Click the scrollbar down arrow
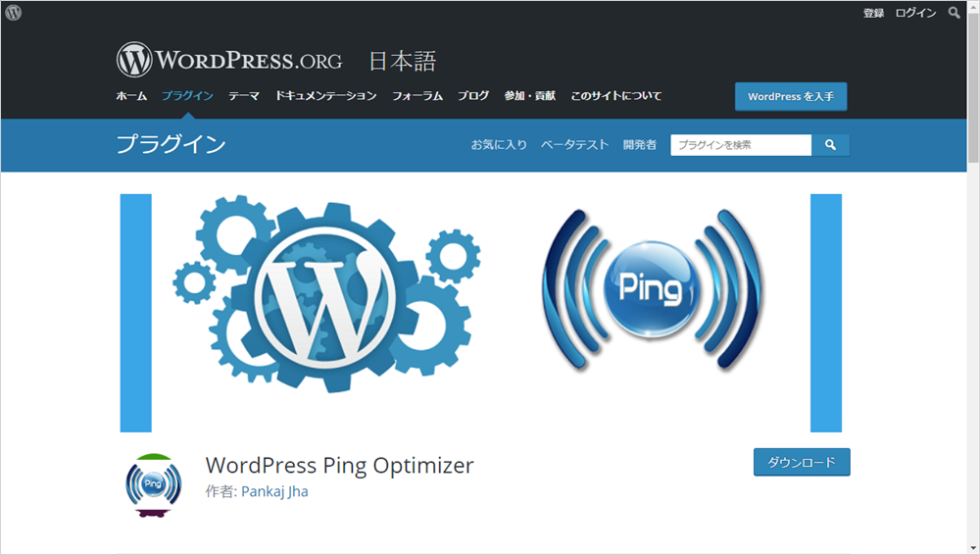980x555 pixels. (973, 548)
